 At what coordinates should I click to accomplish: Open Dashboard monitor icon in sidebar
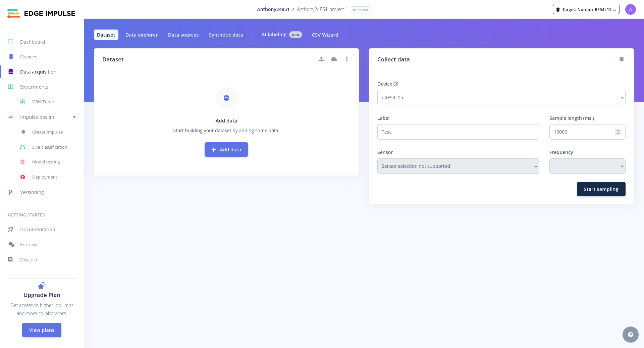tap(11, 42)
